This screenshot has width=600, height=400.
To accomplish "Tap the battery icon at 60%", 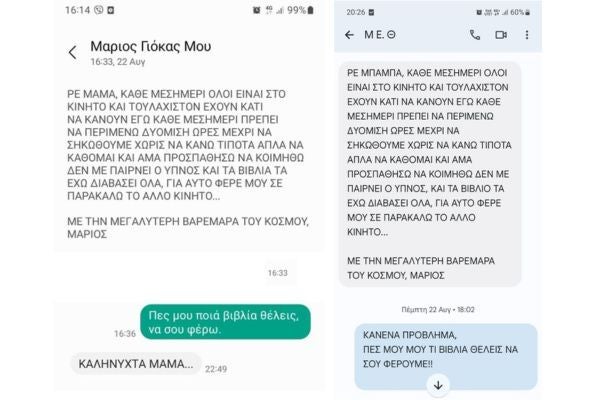I will point(528,13).
